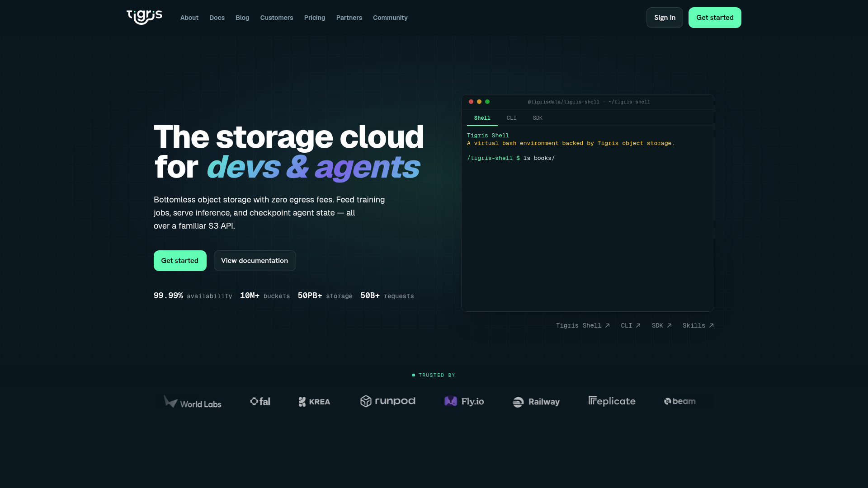Click the yellow dot in terminal title bar

pyautogui.click(x=479, y=102)
